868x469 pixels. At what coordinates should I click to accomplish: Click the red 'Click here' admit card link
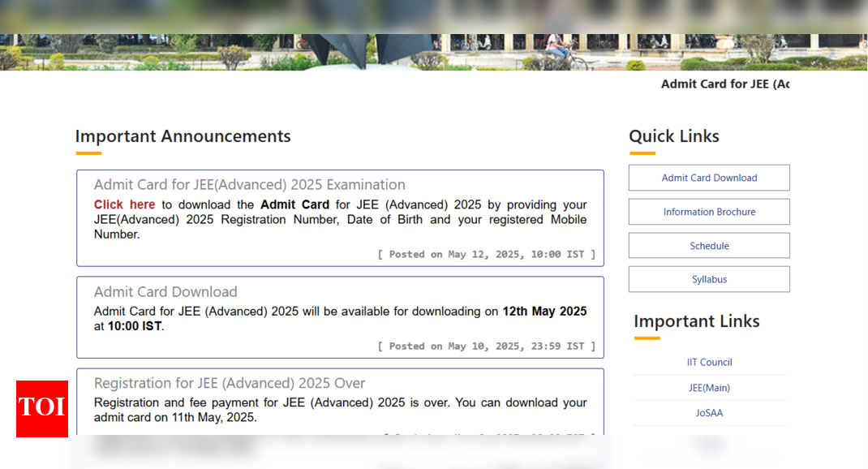click(124, 204)
